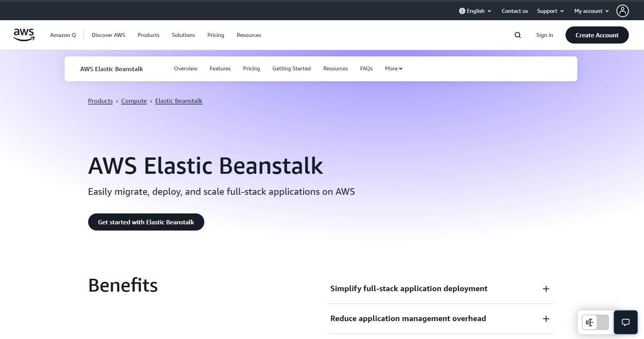644x339 pixels.
Task: Open the chat bubble widget
Action: (x=625, y=322)
